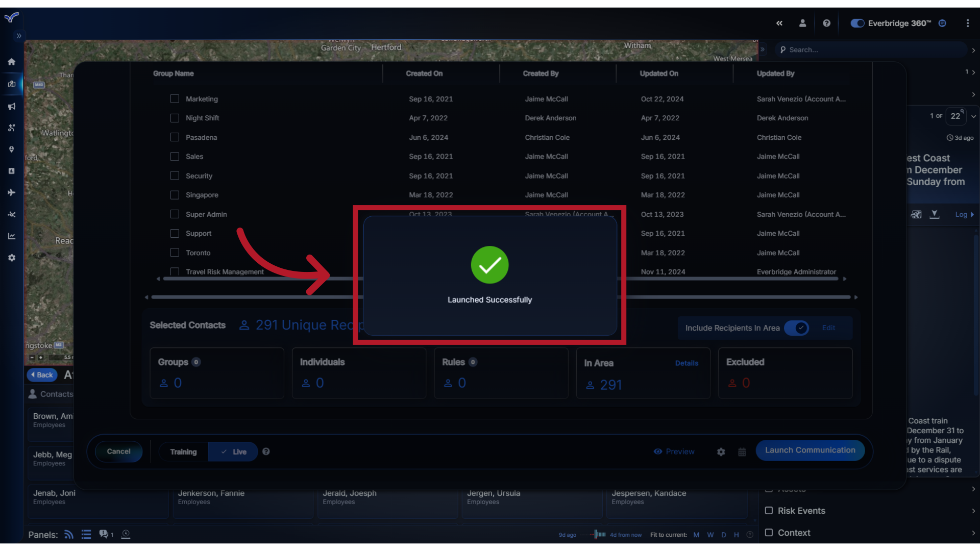Viewport: 980px width, 551px height.
Task: Click the RSS feed panel icon
Action: [x=69, y=534]
